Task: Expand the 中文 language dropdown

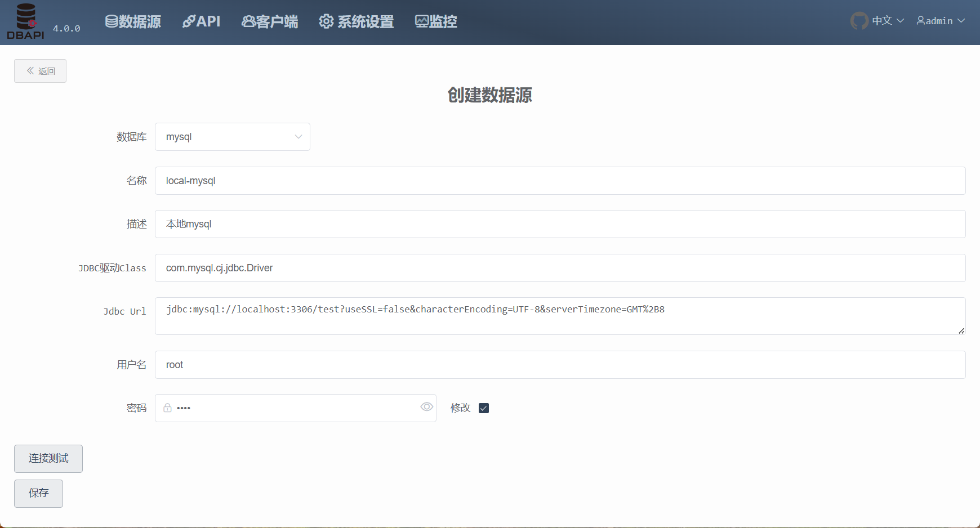Action: coord(888,21)
